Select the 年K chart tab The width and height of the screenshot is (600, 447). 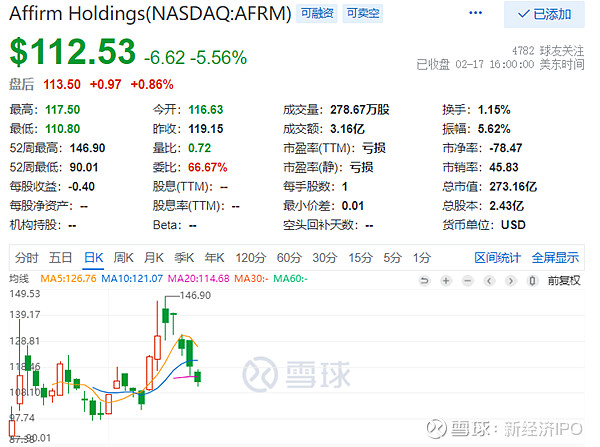point(214,258)
